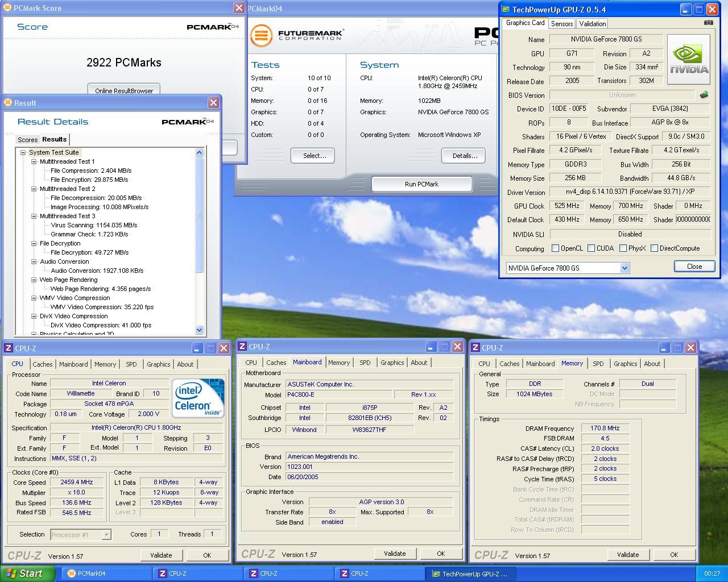Click the Close button in GPU-Z

click(694, 267)
